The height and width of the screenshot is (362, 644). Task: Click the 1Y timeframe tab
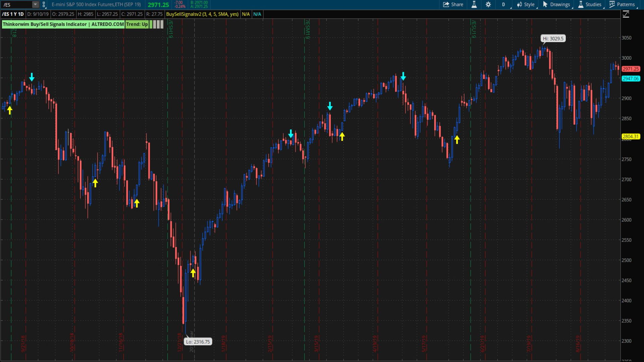(x=16, y=14)
